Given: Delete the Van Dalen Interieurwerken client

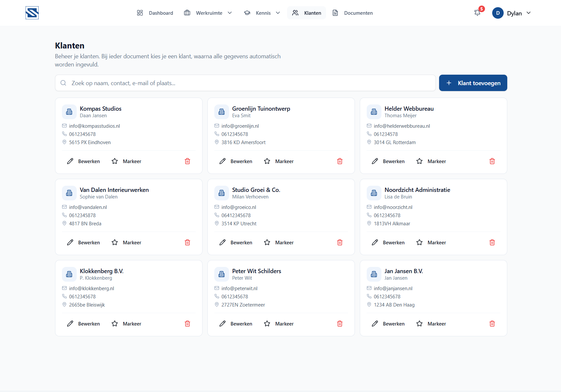Looking at the screenshot, I should (x=187, y=242).
